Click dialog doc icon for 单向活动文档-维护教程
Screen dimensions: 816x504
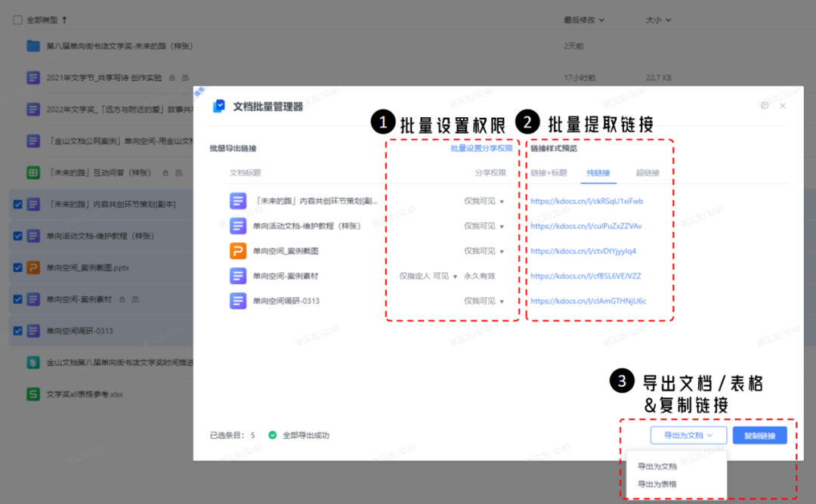[x=238, y=226]
